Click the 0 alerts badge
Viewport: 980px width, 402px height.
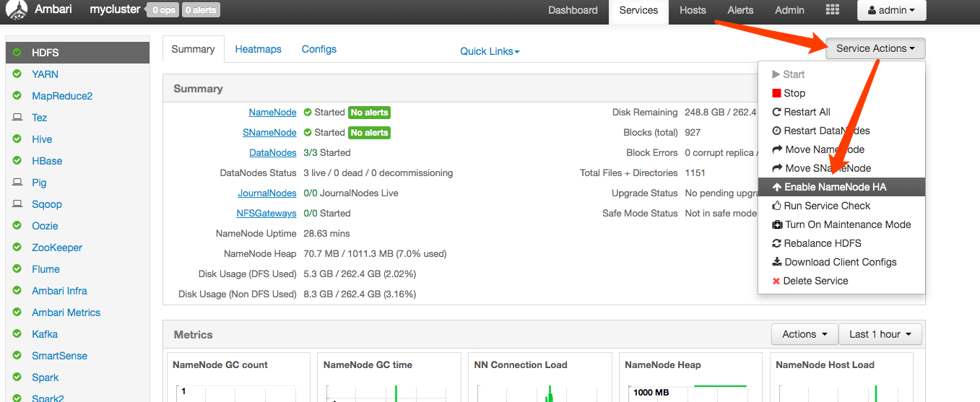click(x=200, y=10)
